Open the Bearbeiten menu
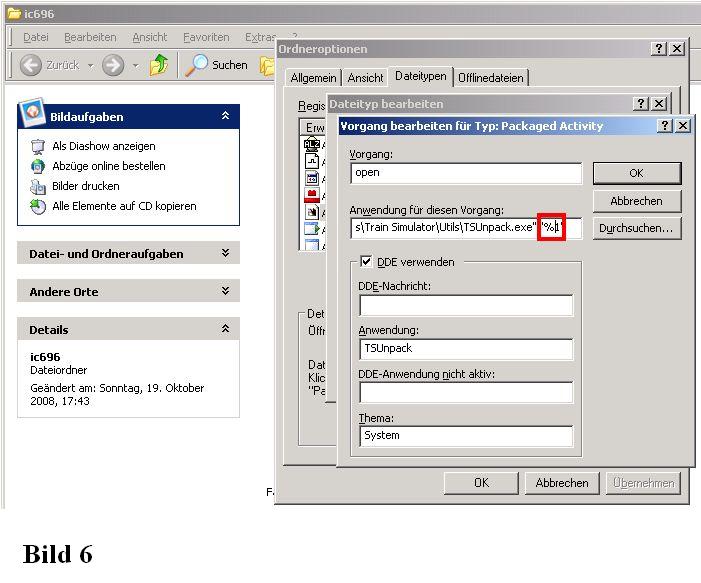Viewport: 701px width, 583px height. pos(90,37)
